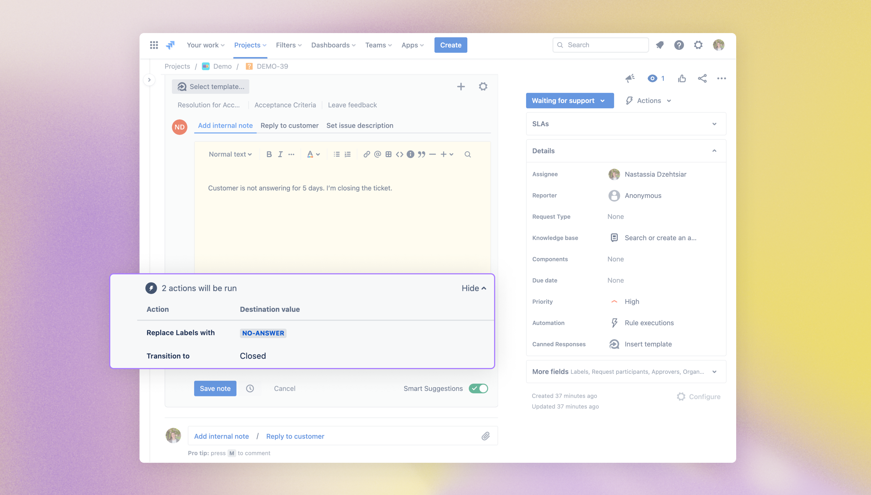This screenshot has height=495, width=871.
Task: Select the Acceptance Criteria template
Action: (285, 105)
